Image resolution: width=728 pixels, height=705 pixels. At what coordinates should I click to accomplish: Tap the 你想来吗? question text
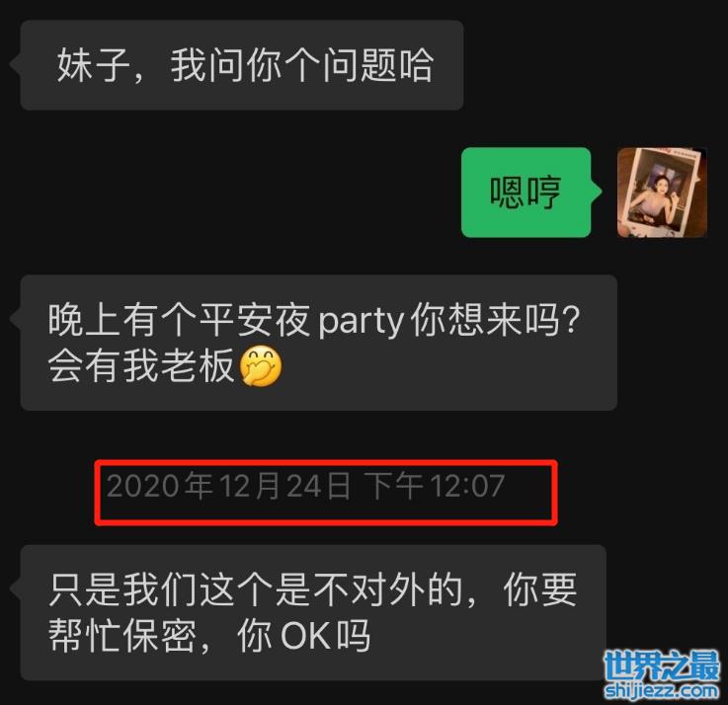coord(496,321)
